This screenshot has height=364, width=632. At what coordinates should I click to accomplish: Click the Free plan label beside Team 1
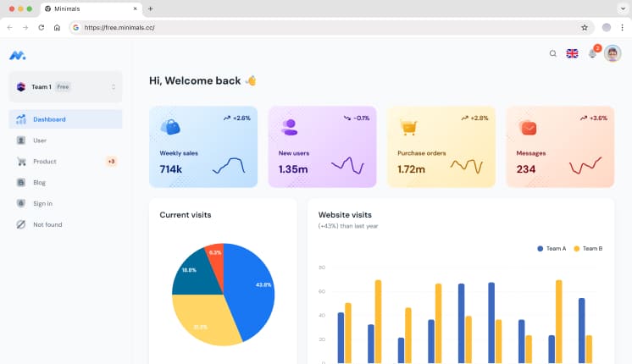click(x=63, y=86)
